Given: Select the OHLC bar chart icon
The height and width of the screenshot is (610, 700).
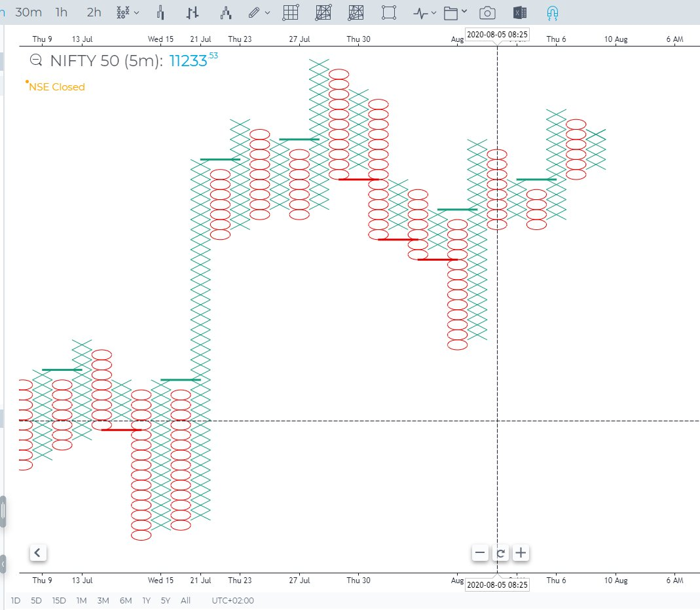Looking at the screenshot, I should [193, 12].
